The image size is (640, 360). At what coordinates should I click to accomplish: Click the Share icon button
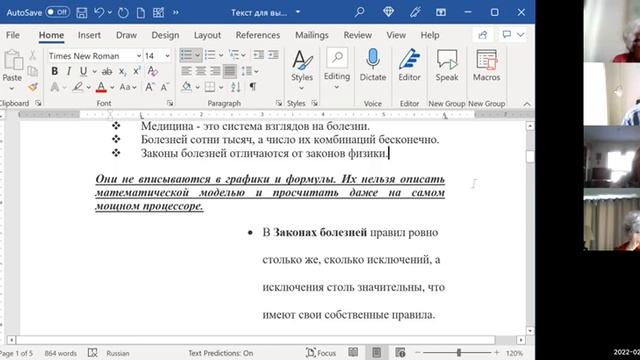[x=483, y=35]
